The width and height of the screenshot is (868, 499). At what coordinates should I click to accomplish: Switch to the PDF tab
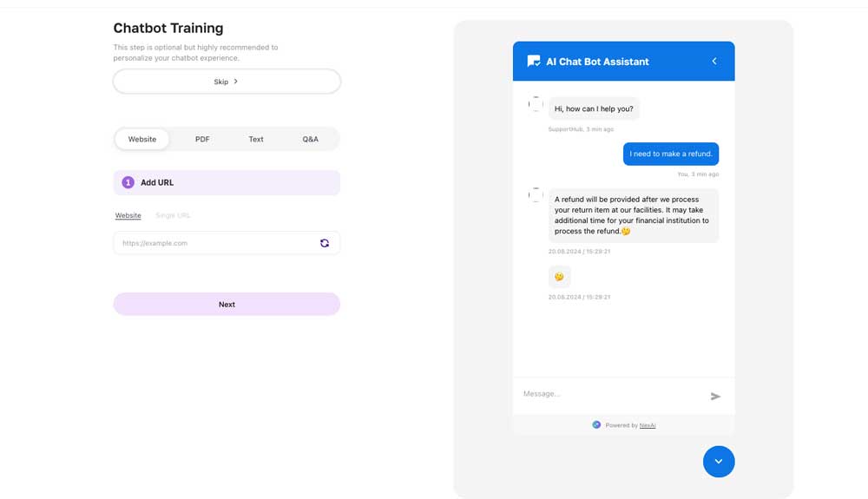pos(202,139)
